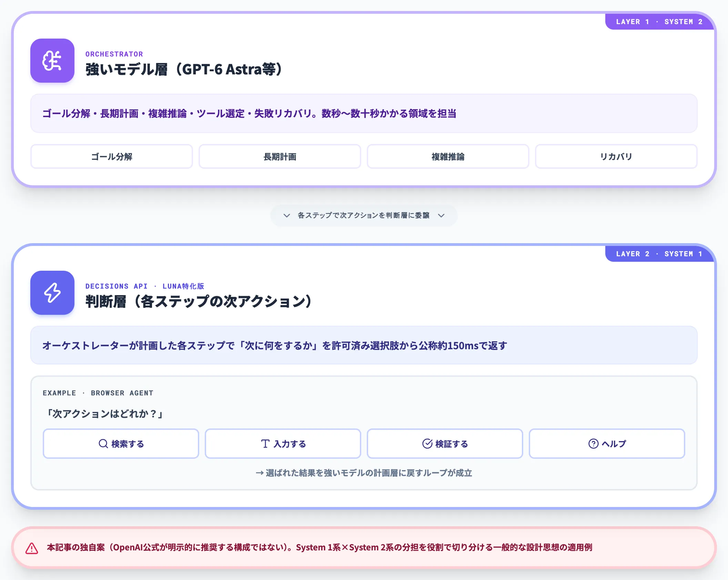Choose the 入力する action option
The image size is (728, 580).
coord(283,444)
